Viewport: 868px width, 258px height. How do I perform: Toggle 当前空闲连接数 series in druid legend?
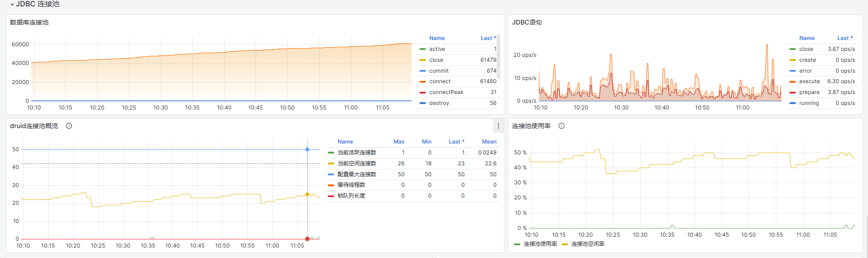[x=357, y=164]
